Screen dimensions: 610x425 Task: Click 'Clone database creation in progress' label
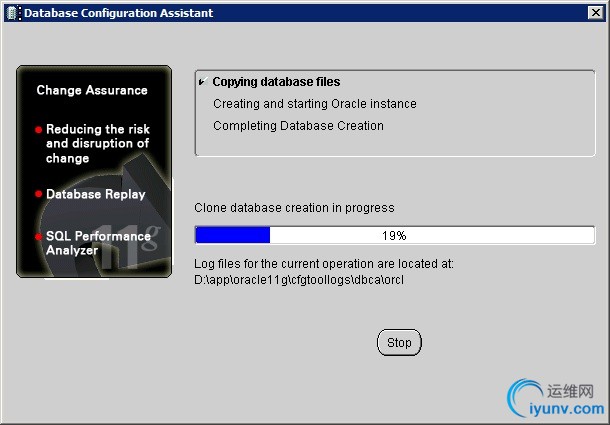294,208
